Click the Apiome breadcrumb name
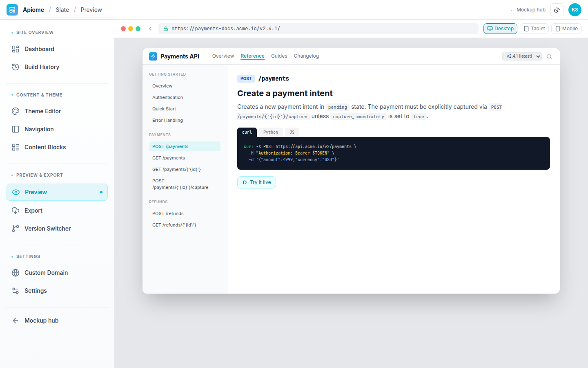The width and height of the screenshot is (588, 368). (x=33, y=10)
